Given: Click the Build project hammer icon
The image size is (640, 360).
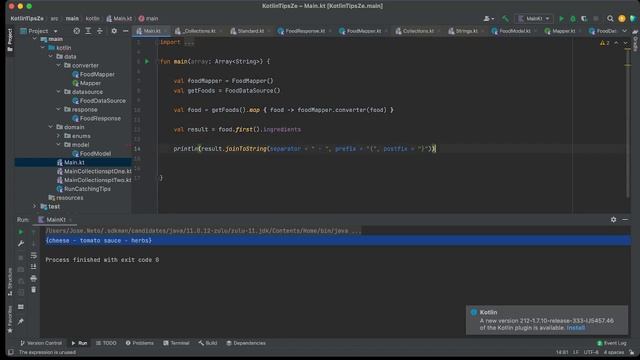Looking at the screenshot, I should [505, 18].
